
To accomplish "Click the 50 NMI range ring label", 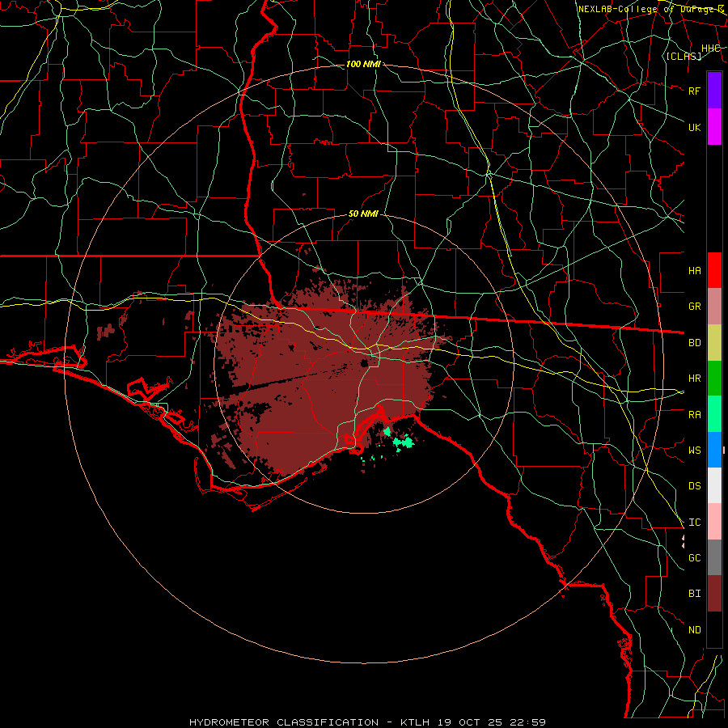I will pyautogui.click(x=363, y=214).
